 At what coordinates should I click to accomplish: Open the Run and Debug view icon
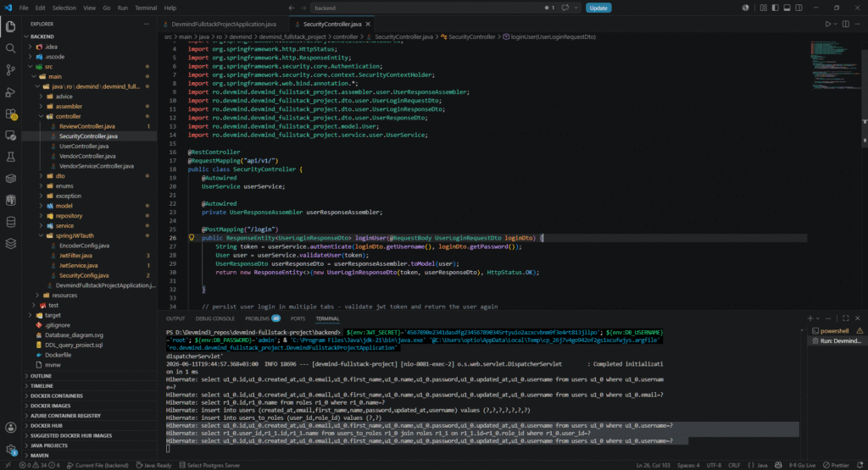point(10,91)
